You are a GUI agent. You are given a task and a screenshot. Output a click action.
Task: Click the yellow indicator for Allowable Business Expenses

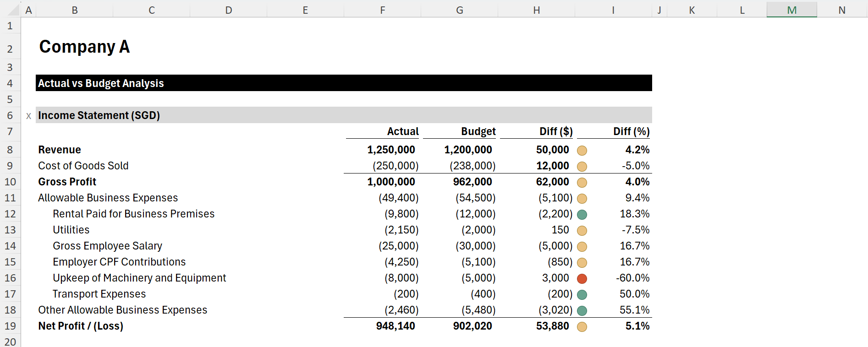[582, 199]
